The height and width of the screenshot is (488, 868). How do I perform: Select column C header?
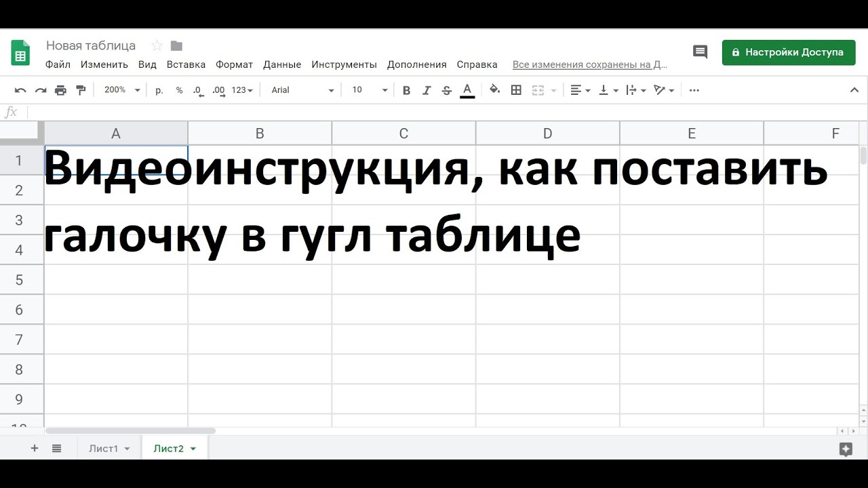pos(403,134)
